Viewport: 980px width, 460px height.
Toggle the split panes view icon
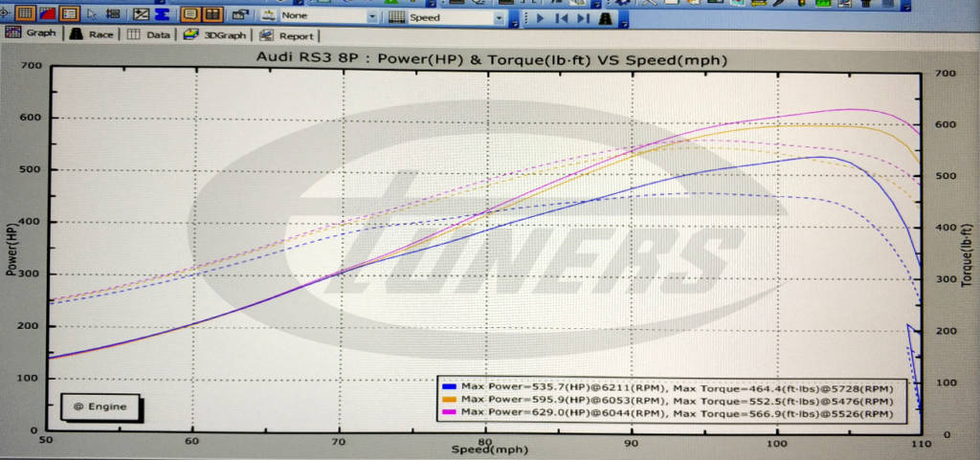coord(212,13)
